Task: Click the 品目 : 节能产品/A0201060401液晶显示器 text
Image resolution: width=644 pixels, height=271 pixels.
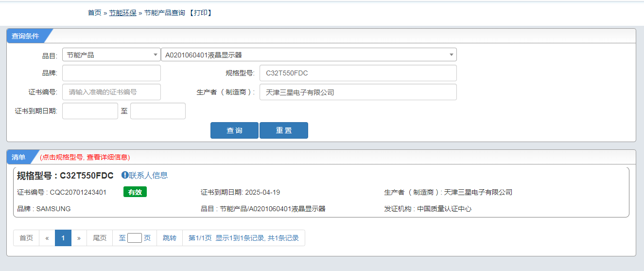Action: (x=263, y=209)
